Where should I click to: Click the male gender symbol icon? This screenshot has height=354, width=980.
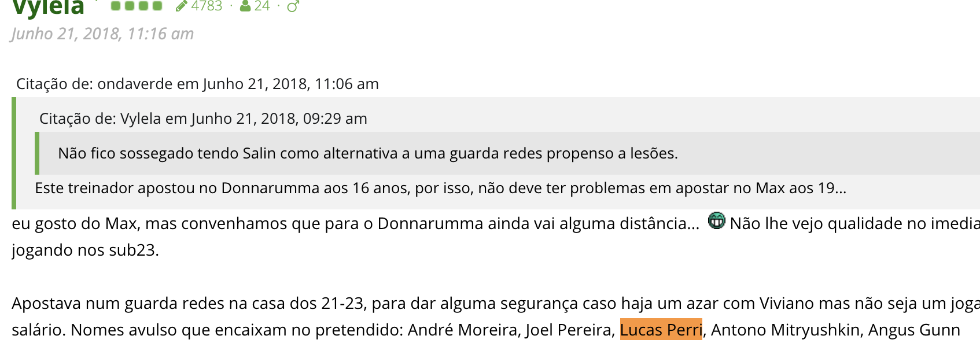(x=293, y=6)
